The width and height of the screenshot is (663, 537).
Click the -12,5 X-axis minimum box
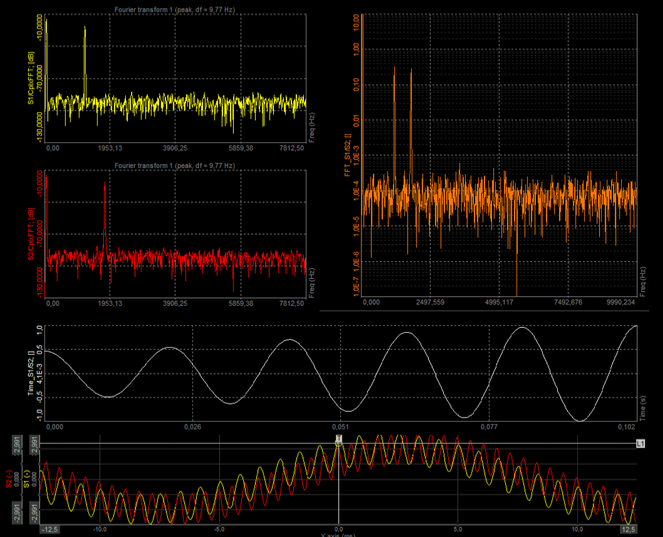50,529
